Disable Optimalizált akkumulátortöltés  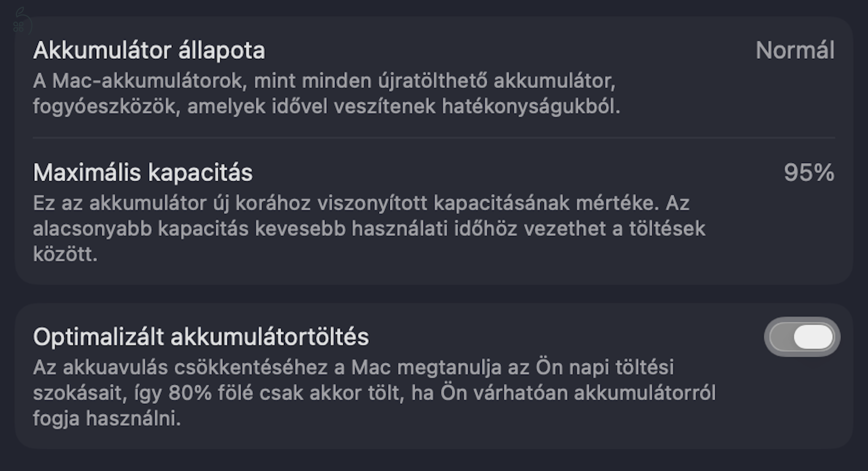(x=802, y=336)
